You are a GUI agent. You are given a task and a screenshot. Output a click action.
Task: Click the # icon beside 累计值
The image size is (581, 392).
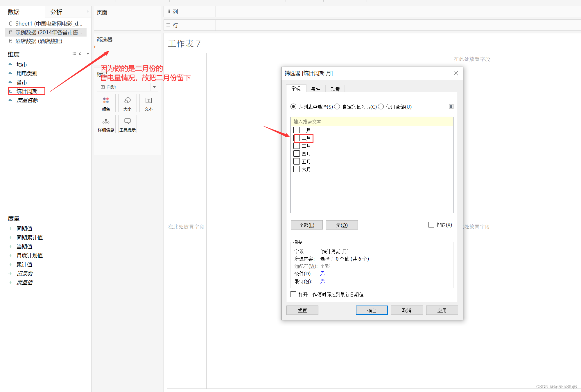coord(11,265)
